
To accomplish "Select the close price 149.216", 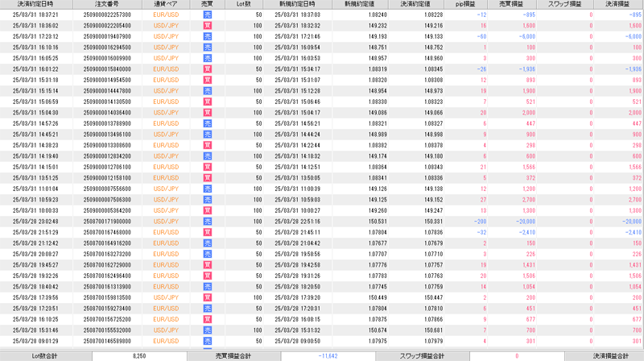I will click(434, 26).
